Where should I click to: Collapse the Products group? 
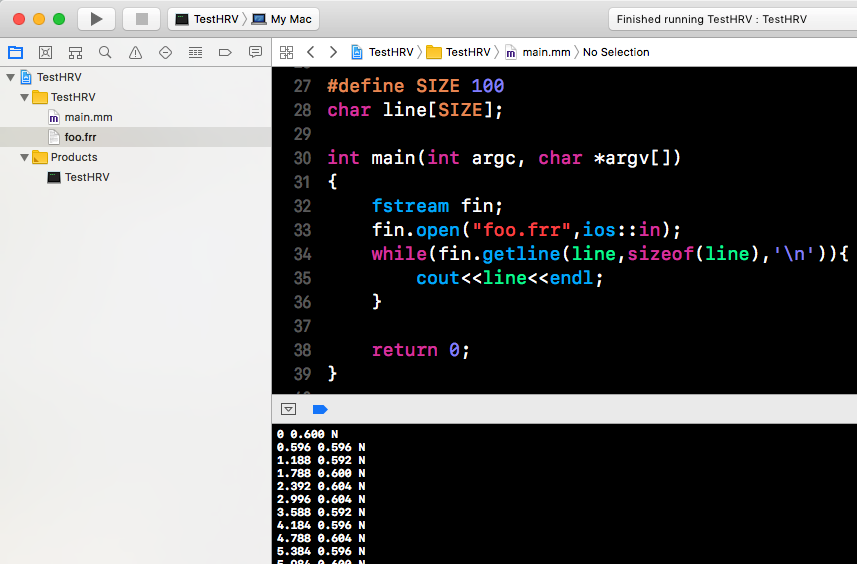pyautogui.click(x=25, y=157)
